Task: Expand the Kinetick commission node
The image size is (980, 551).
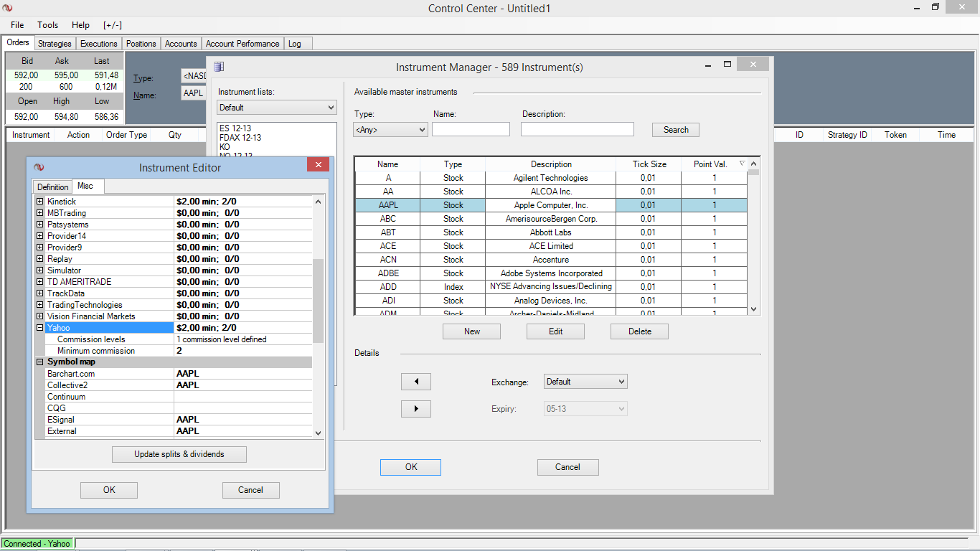Action: [x=40, y=202]
